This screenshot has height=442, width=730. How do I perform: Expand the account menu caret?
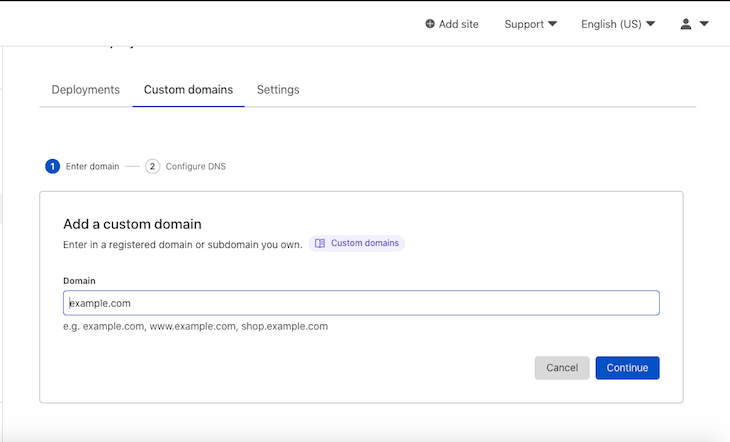click(704, 24)
